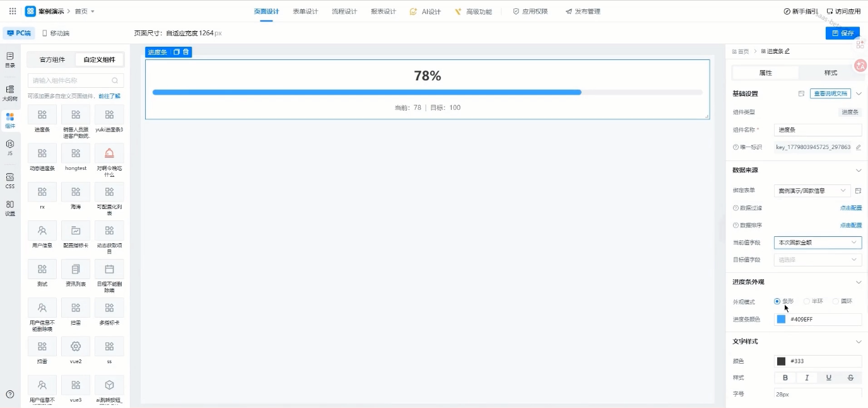
Task: Delete the selected 进度条 component
Action: coord(186,52)
